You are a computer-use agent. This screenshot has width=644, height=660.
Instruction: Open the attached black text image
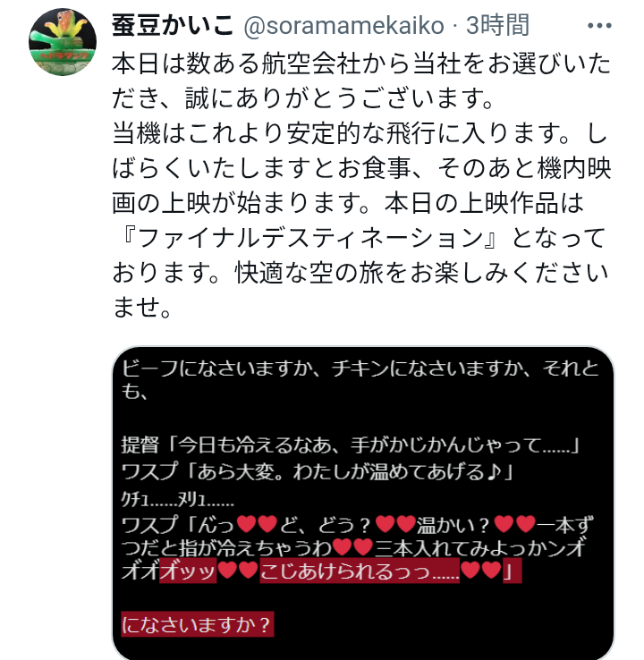(x=363, y=503)
